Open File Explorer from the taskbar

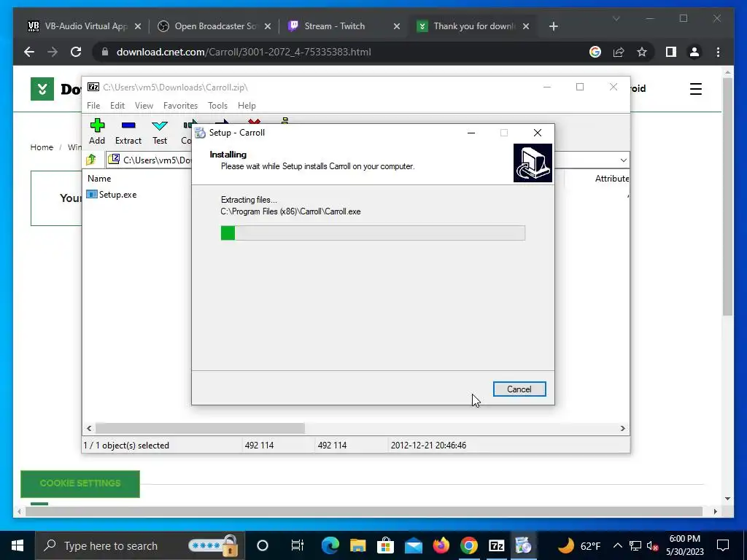pyautogui.click(x=357, y=545)
